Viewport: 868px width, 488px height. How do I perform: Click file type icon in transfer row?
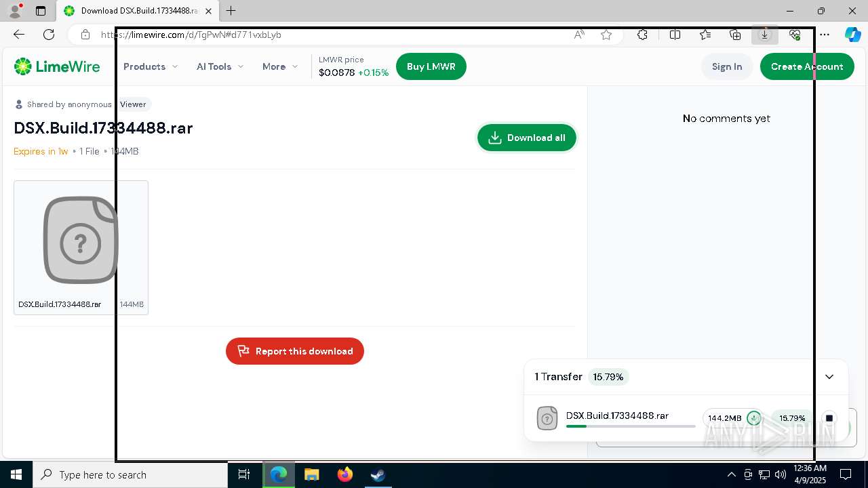point(547,418)
